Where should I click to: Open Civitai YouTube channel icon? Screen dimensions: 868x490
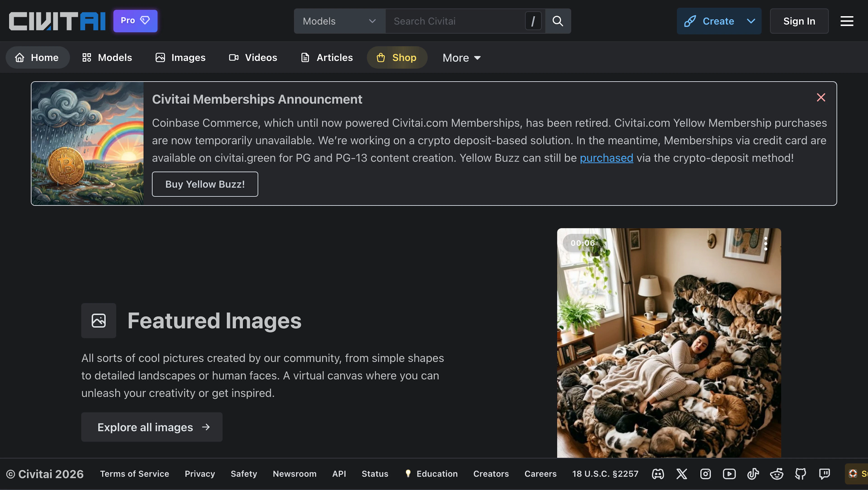[x=729, y=474]
